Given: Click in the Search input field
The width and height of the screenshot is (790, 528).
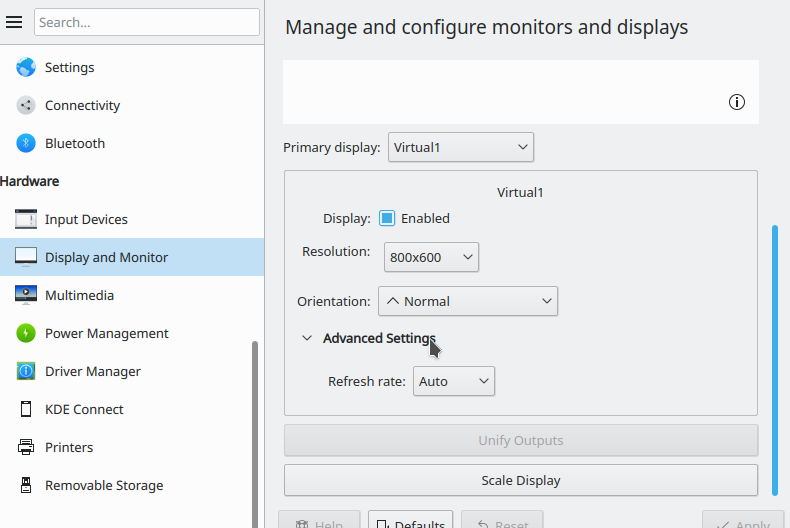Looking at the screenshot, I should [146, 22].
